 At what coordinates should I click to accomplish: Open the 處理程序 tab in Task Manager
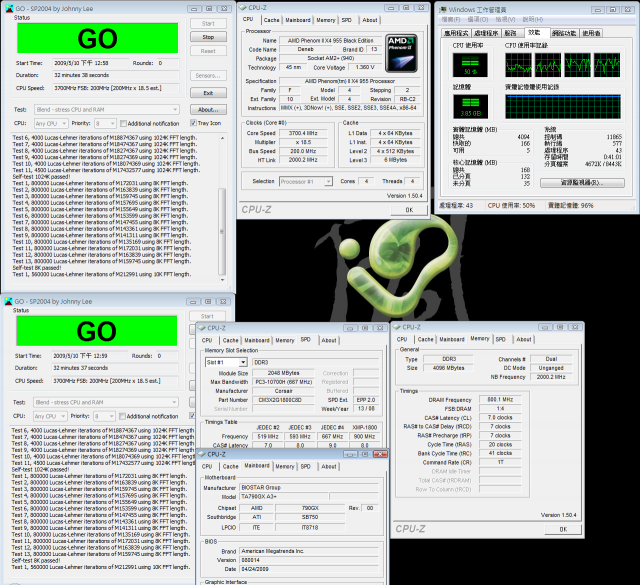(485, 33)
